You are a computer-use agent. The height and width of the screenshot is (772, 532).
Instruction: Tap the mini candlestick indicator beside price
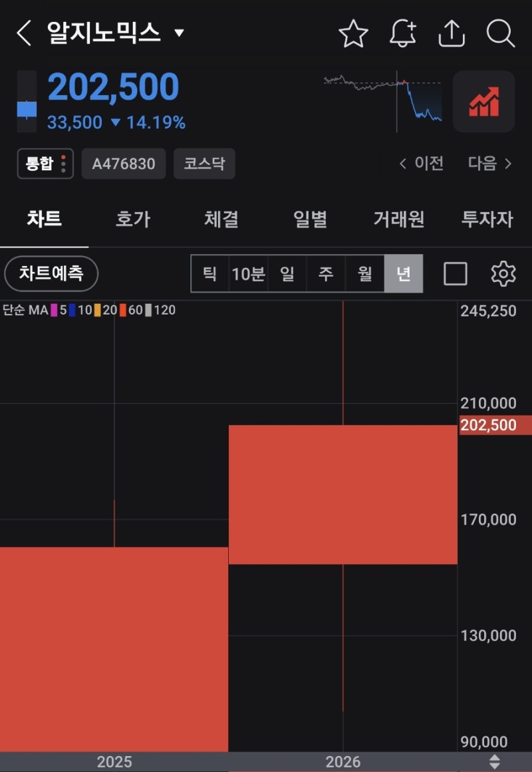[27, 102]
